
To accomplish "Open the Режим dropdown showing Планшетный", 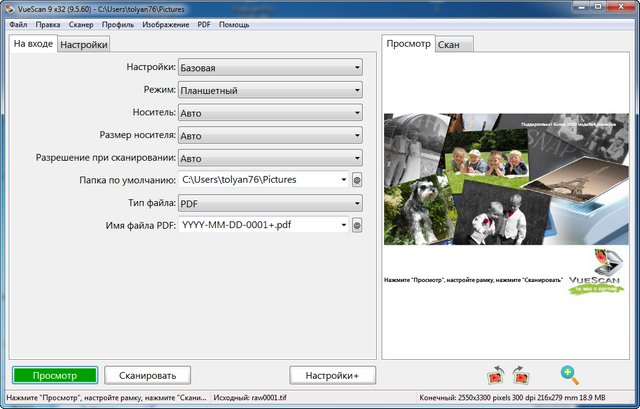I will tap(270, 90).
